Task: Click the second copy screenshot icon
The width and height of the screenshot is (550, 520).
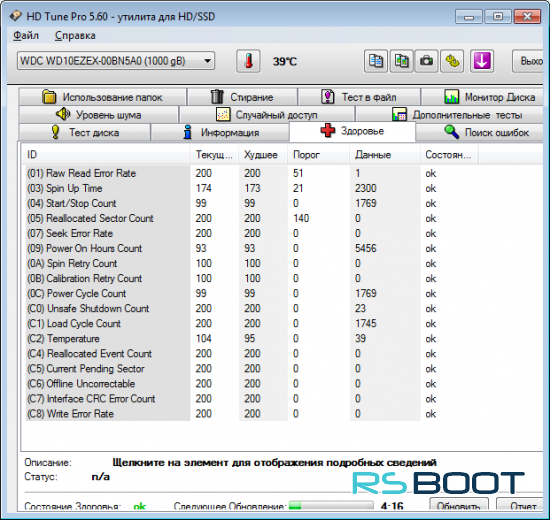Action: pyautogui.click(x=401, y=61)
